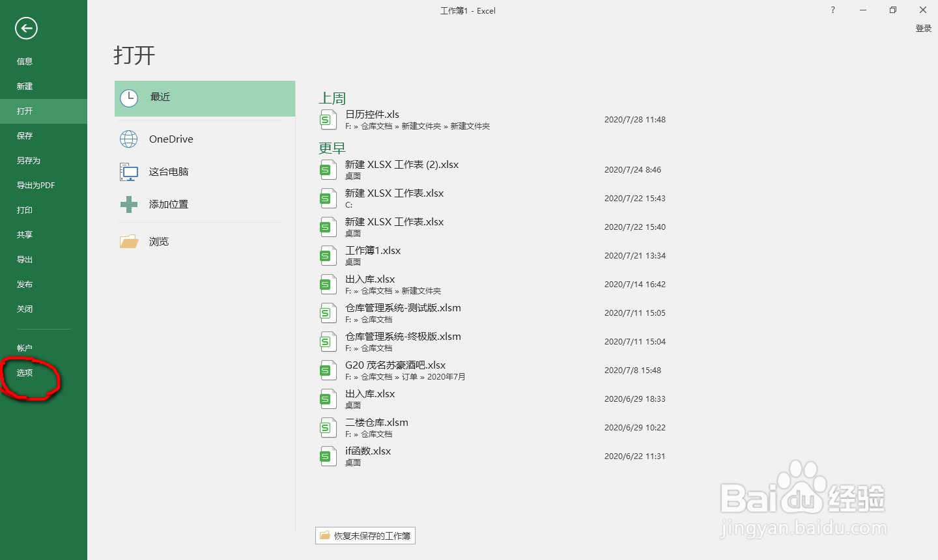The height and width of the screenshot is (560, 938).
Task: Click the OneDrive globe icon
Action: coord(129,139)
